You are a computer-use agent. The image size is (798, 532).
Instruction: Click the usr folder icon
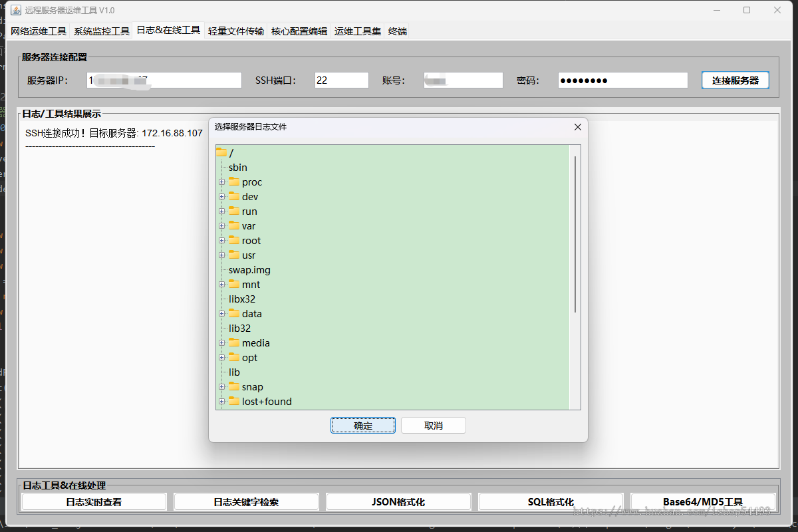(x=233, y=255)
